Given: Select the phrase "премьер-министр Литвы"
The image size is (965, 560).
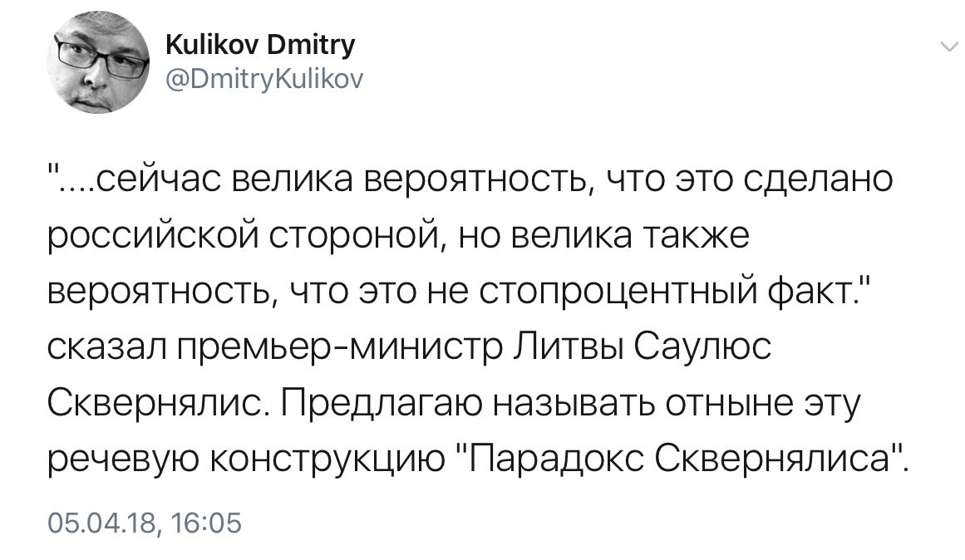Looking at the screenshot, I should coord(401,347).
